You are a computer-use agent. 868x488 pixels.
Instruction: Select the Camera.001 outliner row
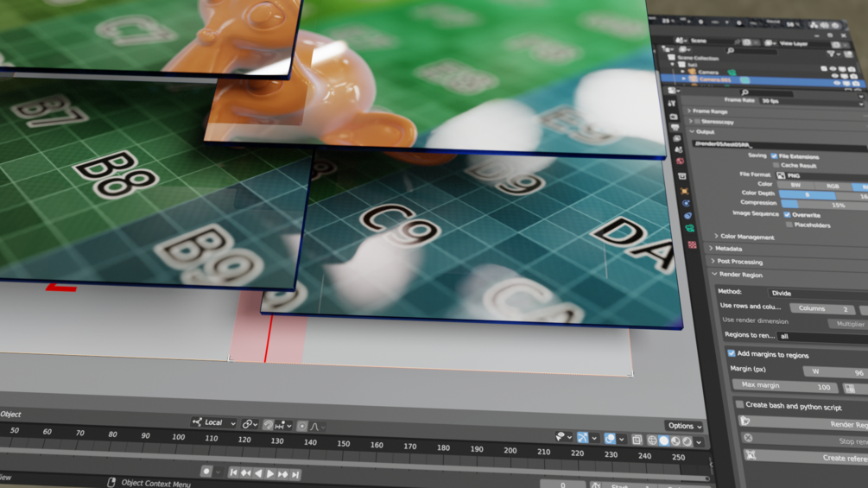tap(764, 81)
